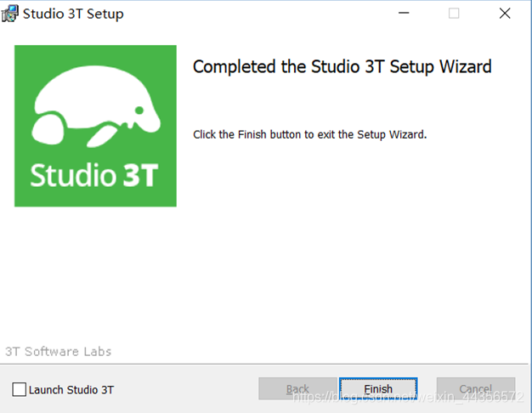Minimize the Studio 3T Setup window
Screen dimensions: 532x413
click(404, 14)
